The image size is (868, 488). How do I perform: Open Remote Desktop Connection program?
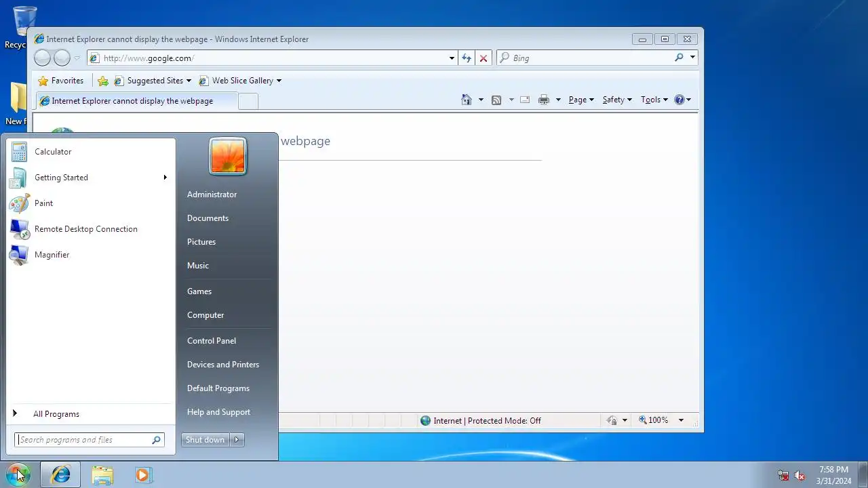(x=90, y=229)
